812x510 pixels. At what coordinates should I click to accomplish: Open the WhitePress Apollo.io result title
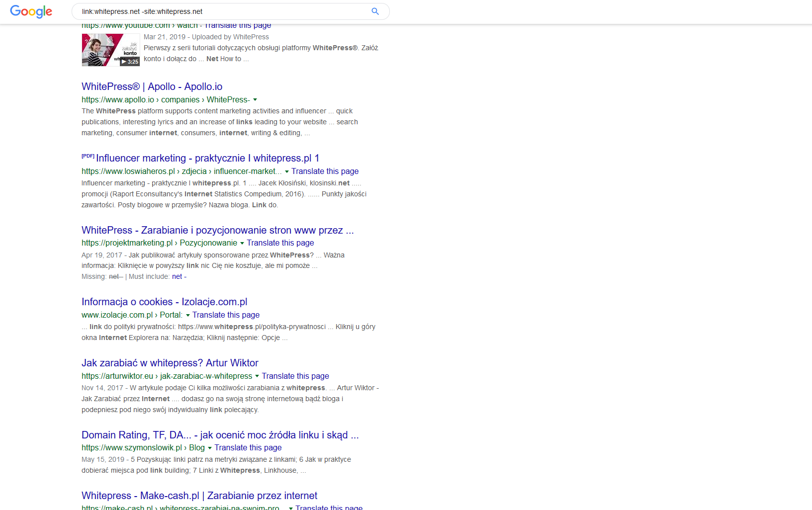152,86
